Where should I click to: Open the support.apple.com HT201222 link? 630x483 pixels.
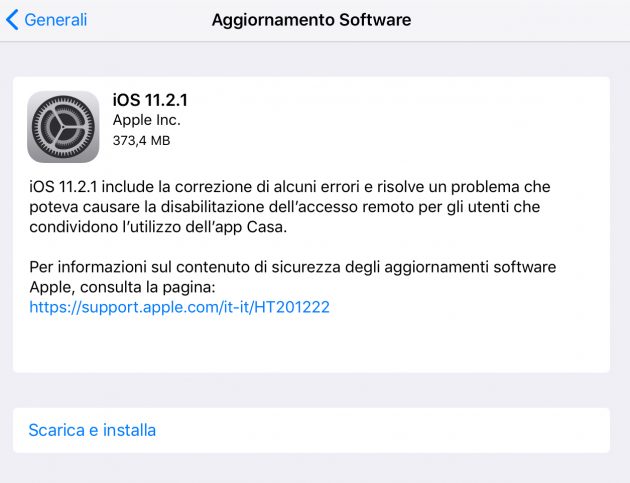180,307
